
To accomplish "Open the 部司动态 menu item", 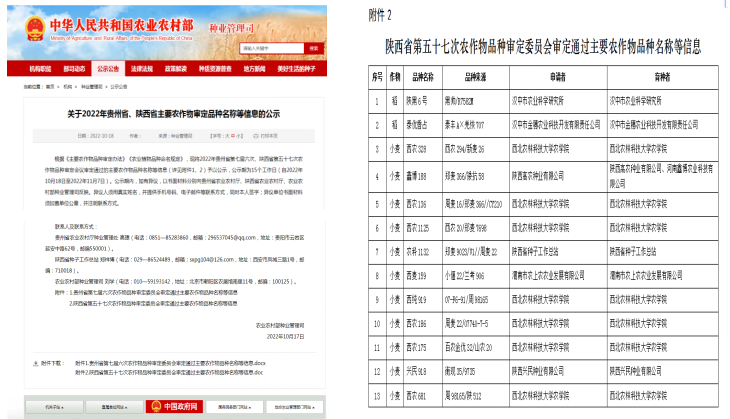I will click(x=74, y=69).
